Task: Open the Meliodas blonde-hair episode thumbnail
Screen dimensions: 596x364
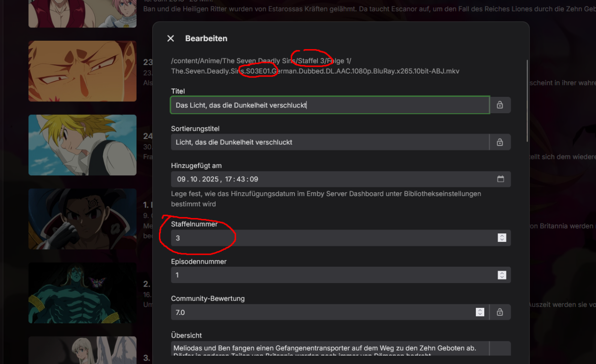Action: [x=82, y=145]
